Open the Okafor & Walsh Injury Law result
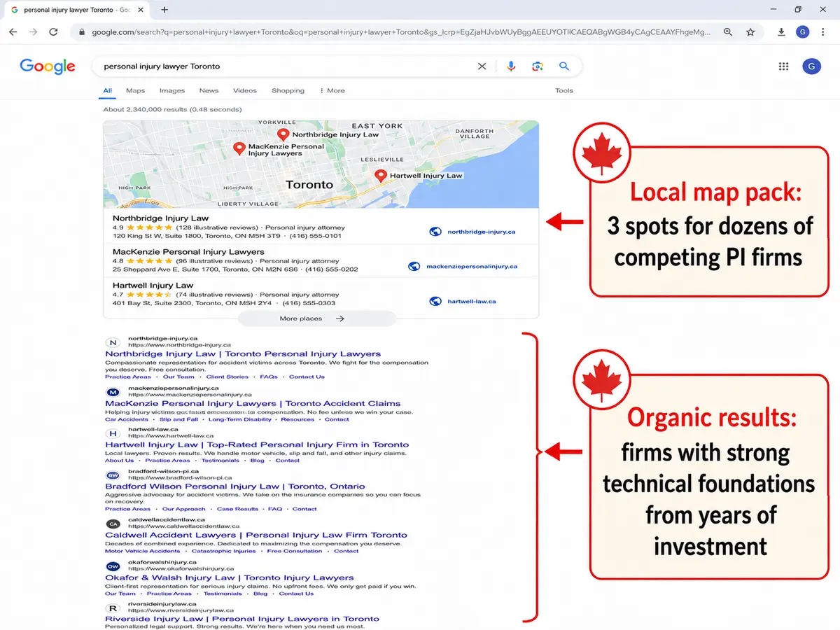 click(230, 577)
